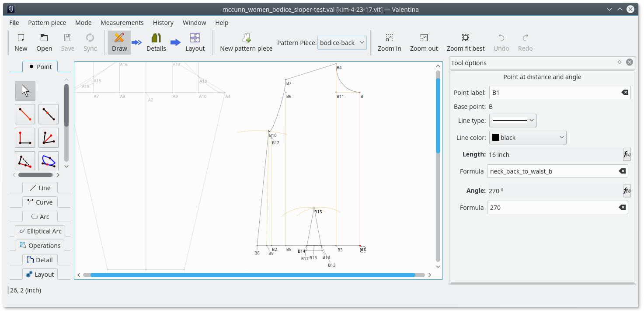The width and height of the screenshot is (644, 313).
Task: Select the arrow pointer tool
Action: 25,91
